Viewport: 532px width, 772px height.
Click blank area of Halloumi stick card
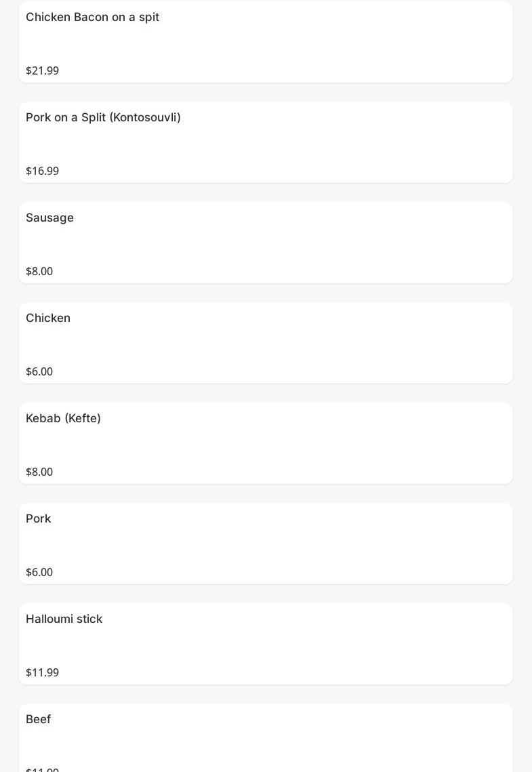tap(305, 645)
